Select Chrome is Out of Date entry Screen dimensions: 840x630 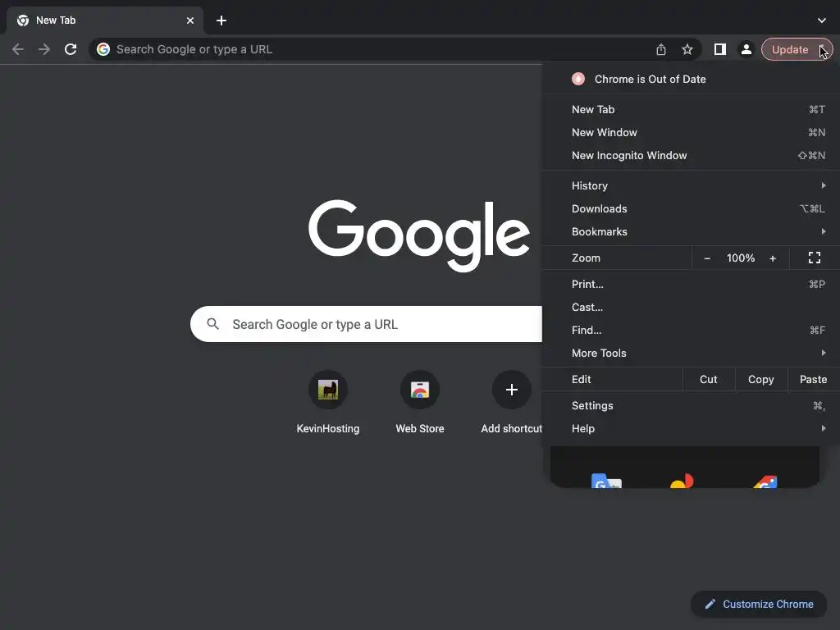pyautogui.click(x=691, y=80)
